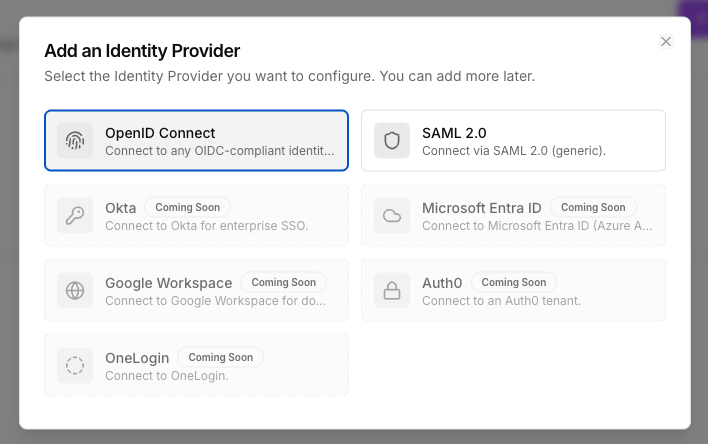The width and height of the screenshot is (708, 444).
Task: Click the Auth0 padlock icon
Action: pyautogui.click(x=392, y=290)
